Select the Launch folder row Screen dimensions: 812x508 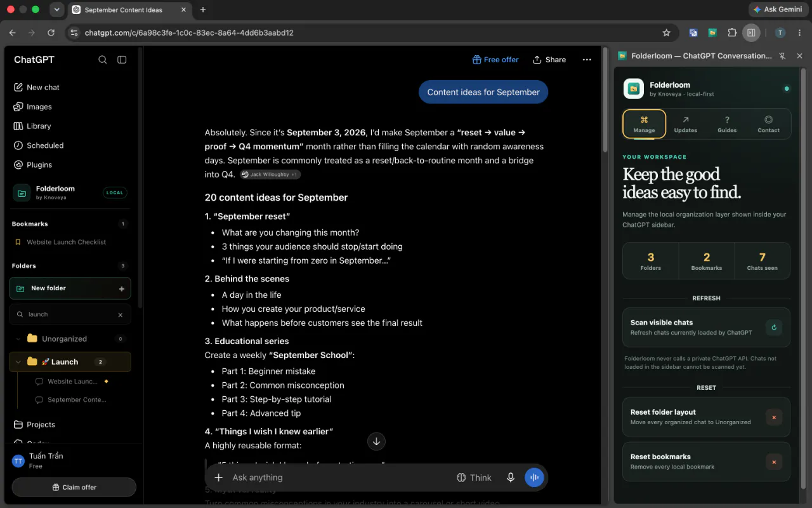coord(70,362)
